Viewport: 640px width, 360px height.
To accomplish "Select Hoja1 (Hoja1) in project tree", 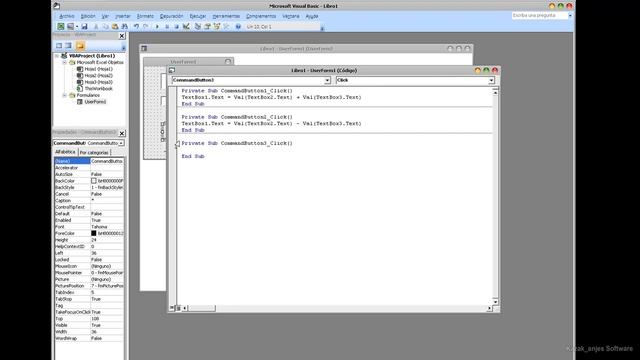I will tap(98, 69).
